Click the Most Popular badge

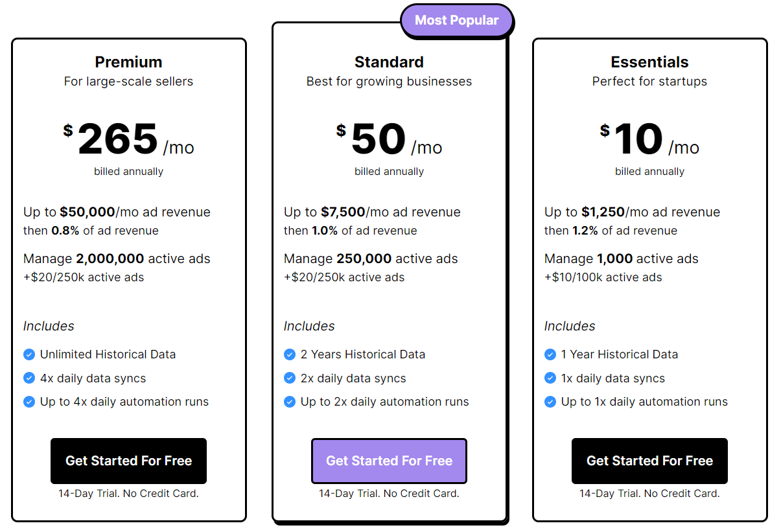pos(457,20)
